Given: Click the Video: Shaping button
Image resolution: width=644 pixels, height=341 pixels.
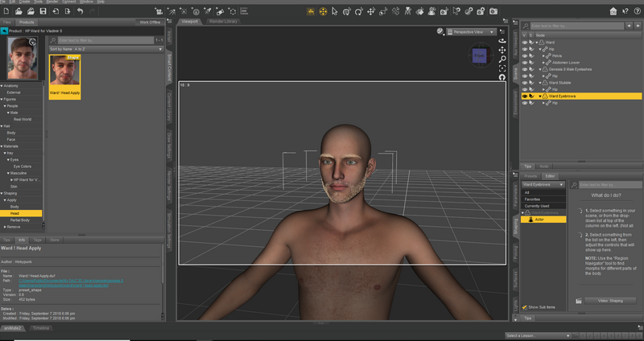Looking at the screenshot, I should click(610, 301).
